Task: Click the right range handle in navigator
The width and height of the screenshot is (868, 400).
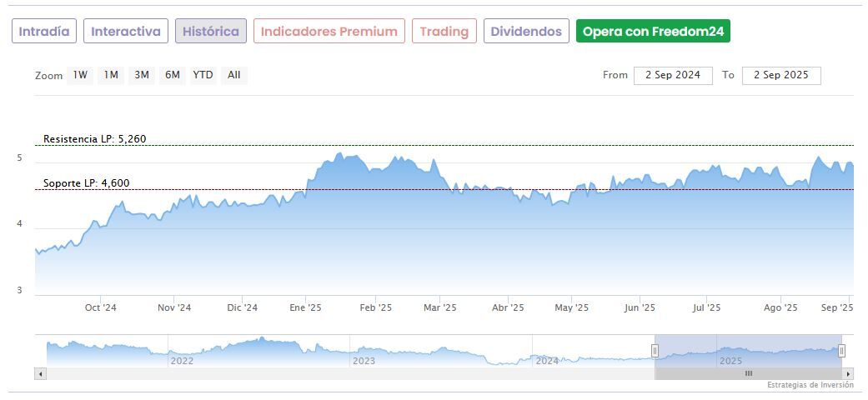Action: (841, 351)
